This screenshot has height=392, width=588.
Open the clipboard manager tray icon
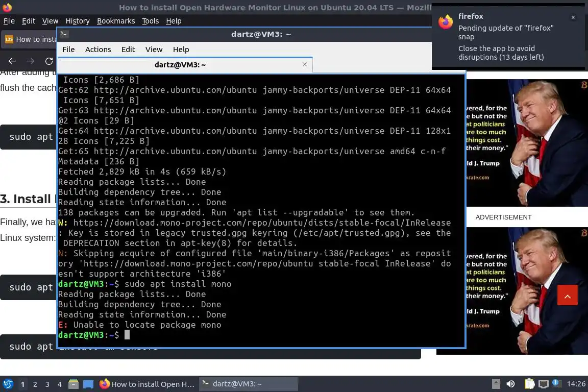(x=529, y=384)
